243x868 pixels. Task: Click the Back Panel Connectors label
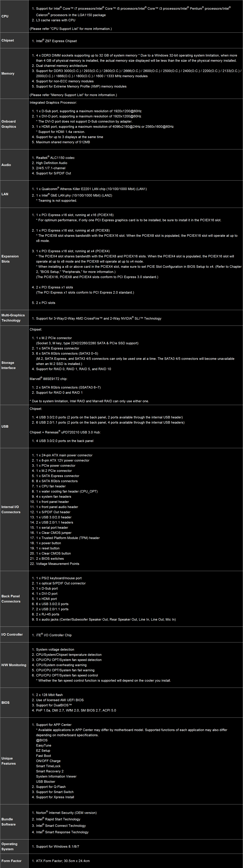click(x=11, y=599)
